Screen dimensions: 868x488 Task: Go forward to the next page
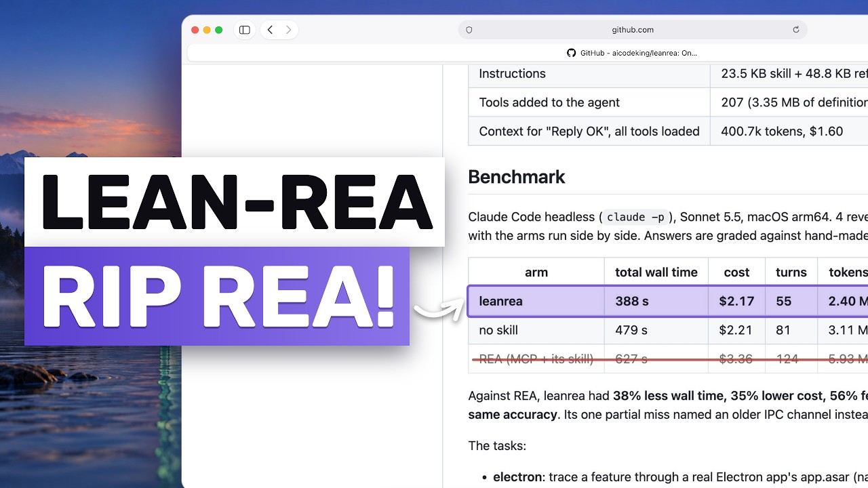[x=288, y=30]
